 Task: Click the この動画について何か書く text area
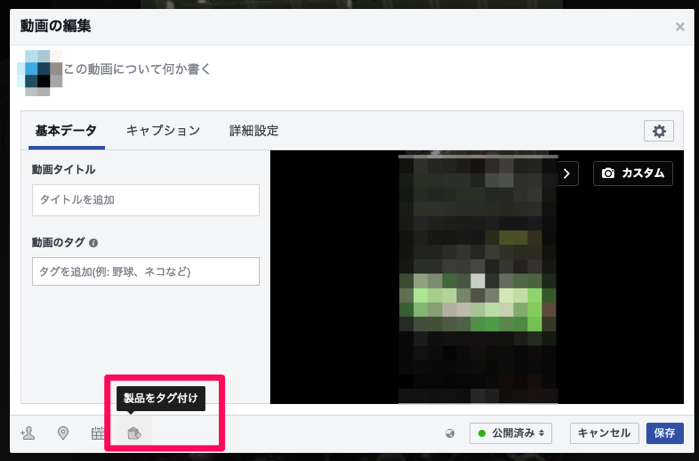136,69
